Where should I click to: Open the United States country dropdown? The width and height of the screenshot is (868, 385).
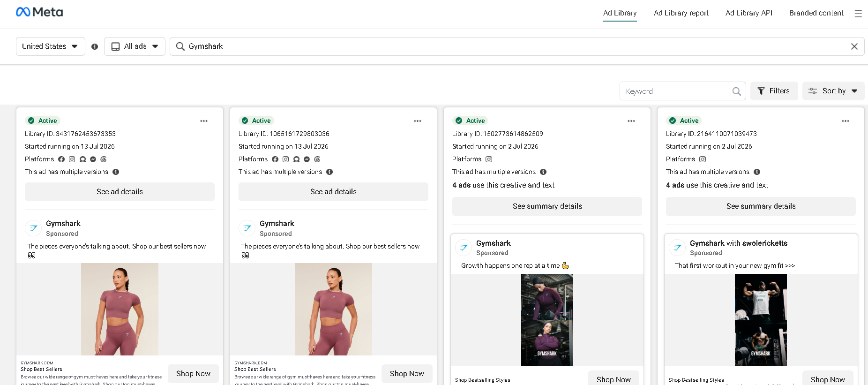tap(51, 46)
